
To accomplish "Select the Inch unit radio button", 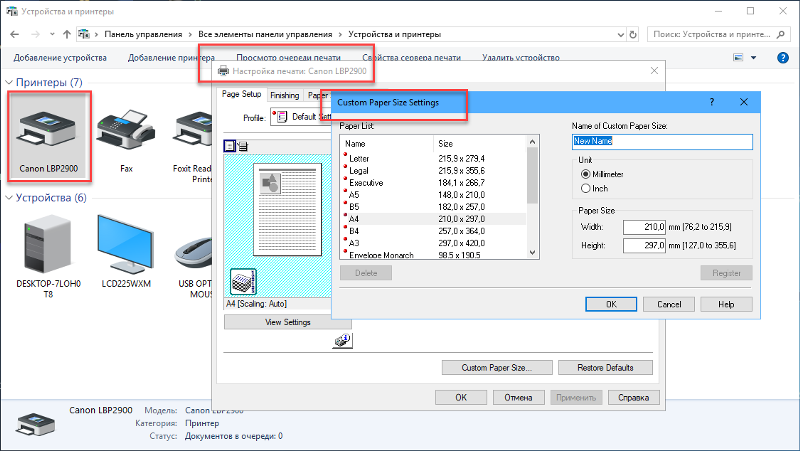I will click(586, 188).
